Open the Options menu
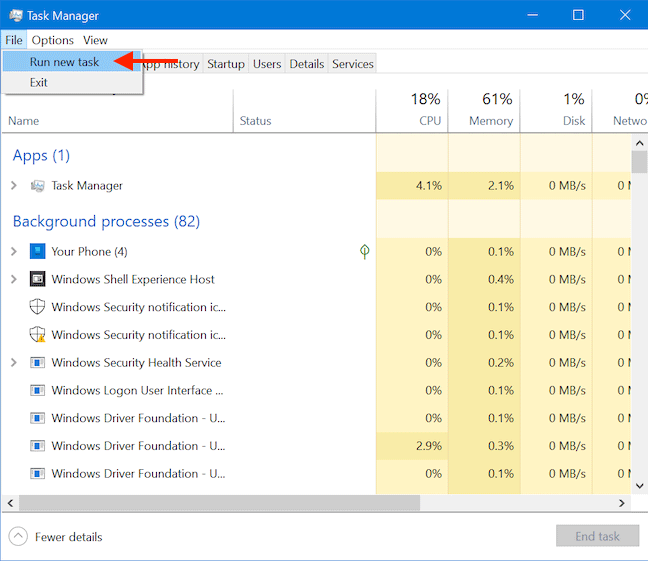 (52, 40)
